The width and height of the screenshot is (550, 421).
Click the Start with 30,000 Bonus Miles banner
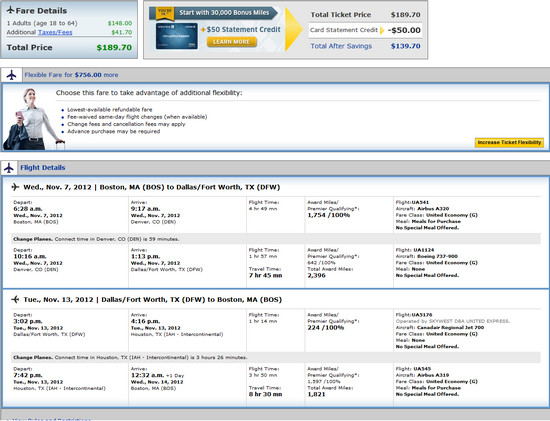(x=214, y=13)
